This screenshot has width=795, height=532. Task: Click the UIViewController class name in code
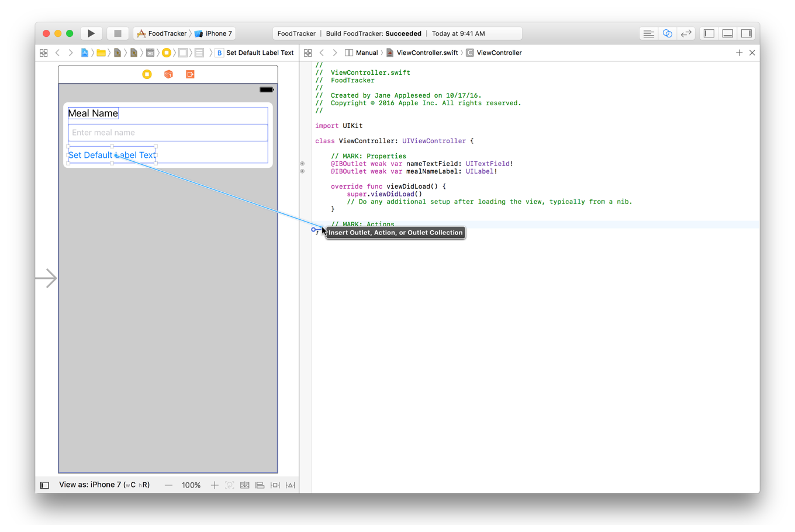tap(434, 141)
